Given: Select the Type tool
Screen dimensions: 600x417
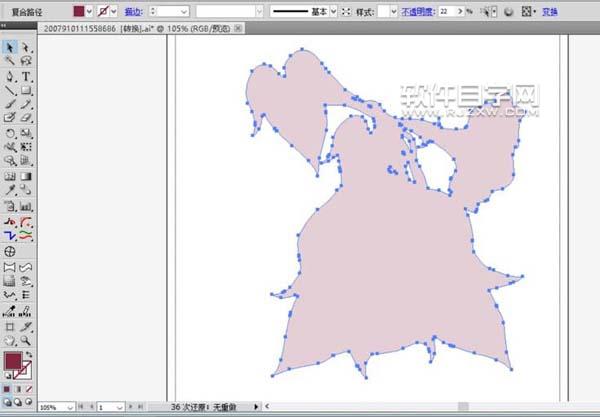Looking at the screenshot, I should pyautogui.click(x=26, y=76).
